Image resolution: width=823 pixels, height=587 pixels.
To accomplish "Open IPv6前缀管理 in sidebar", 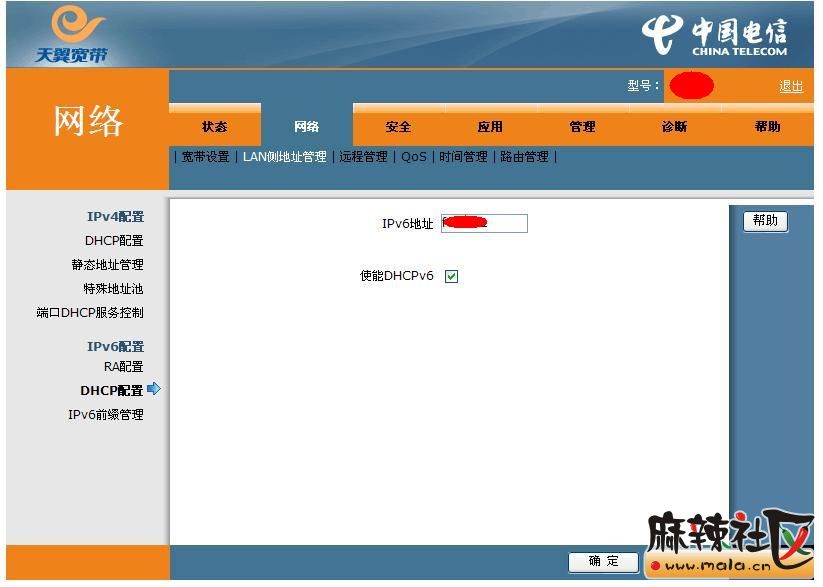I will pyautogui.click(x=105, y=415).
